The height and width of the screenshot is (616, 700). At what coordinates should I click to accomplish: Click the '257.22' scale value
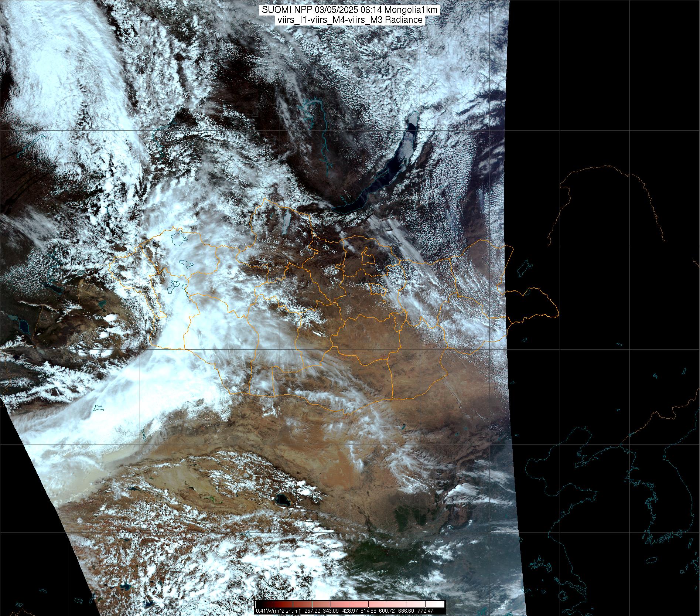pos(312,611)
